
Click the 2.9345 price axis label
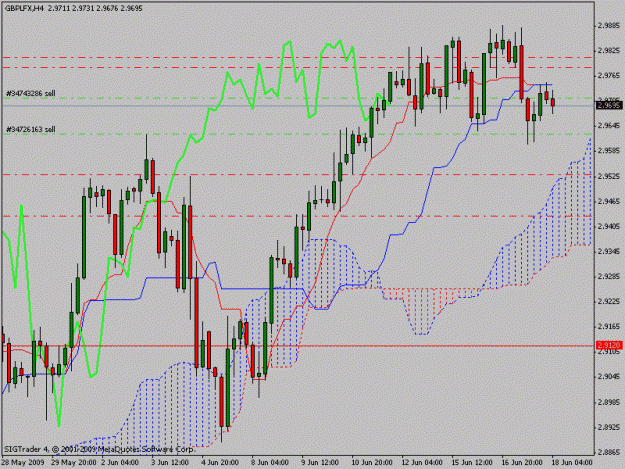tap(609, 251)
